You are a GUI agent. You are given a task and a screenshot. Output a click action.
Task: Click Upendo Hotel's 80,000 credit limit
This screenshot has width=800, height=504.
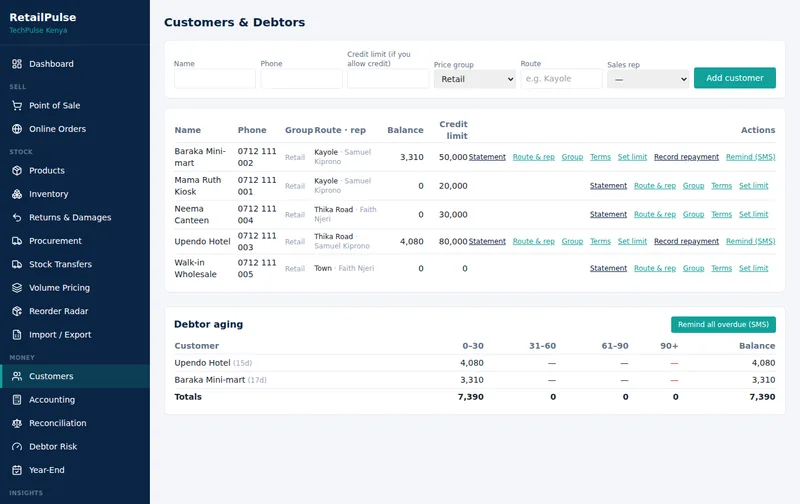pos(453,241)
